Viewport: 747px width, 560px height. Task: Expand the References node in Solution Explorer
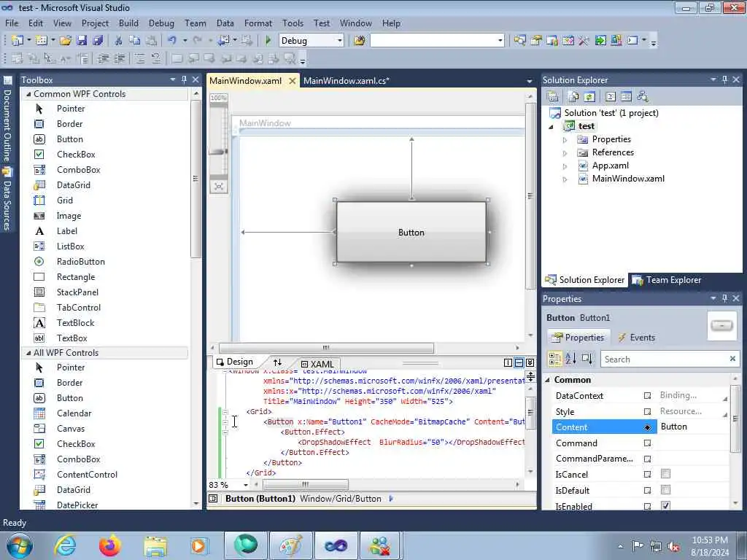565,153
